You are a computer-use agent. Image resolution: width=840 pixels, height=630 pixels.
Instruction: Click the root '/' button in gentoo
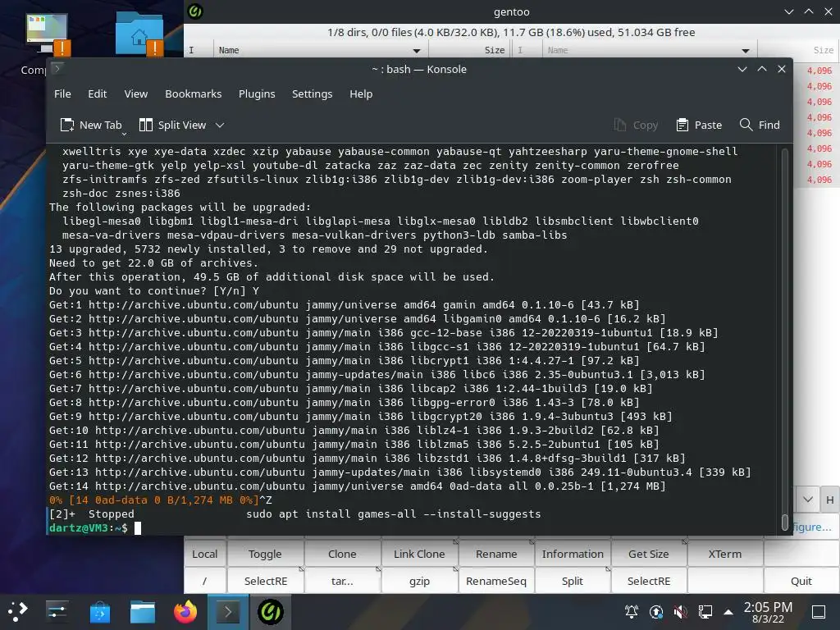tap(204, 581)
